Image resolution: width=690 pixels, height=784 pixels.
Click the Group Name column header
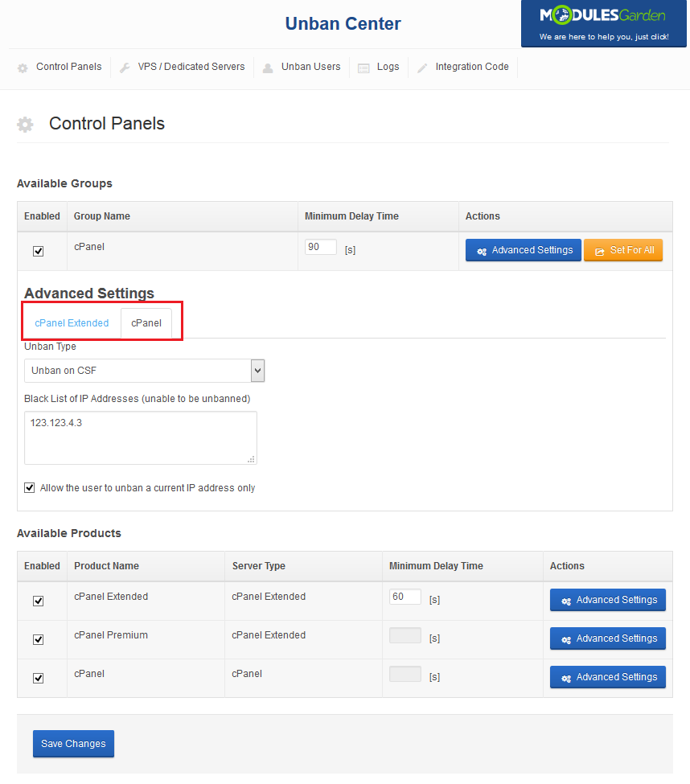[102, 216]
